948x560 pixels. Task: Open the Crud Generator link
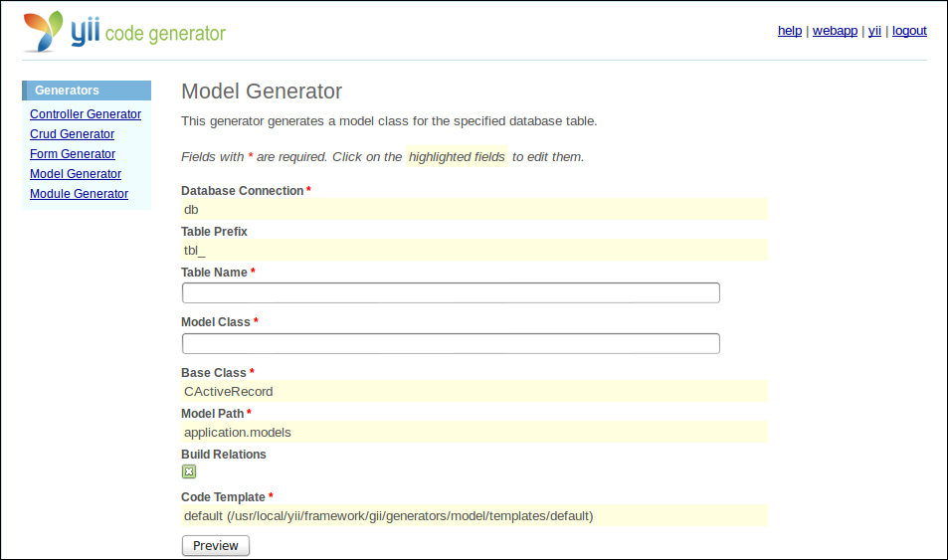click(x=72, y=134)
